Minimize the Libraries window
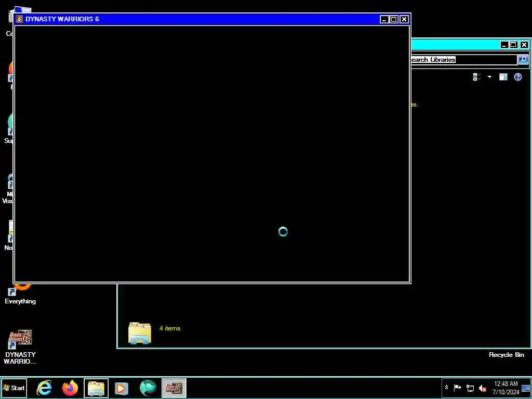Screen dimensions: 532x399 coord(504,45)
